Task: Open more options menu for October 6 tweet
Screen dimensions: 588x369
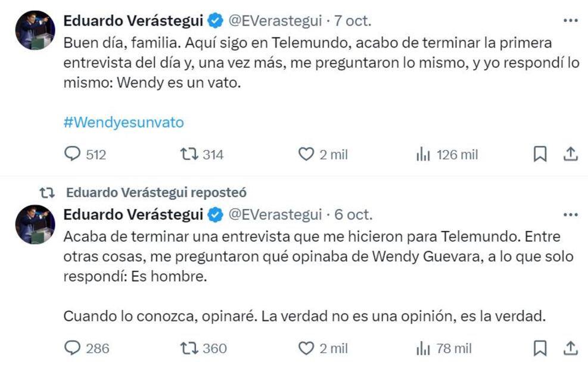Action: [x=571, y=214]
